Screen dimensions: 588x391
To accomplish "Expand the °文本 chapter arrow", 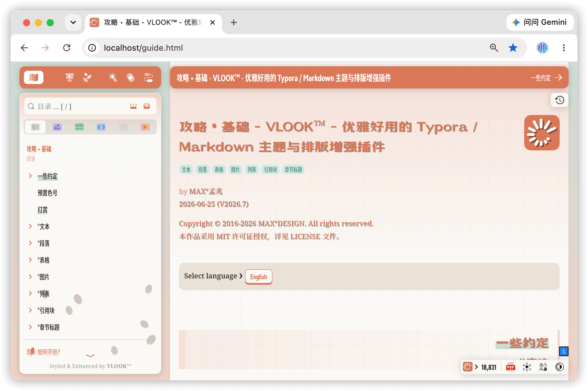I will click(x=30, y=226).
